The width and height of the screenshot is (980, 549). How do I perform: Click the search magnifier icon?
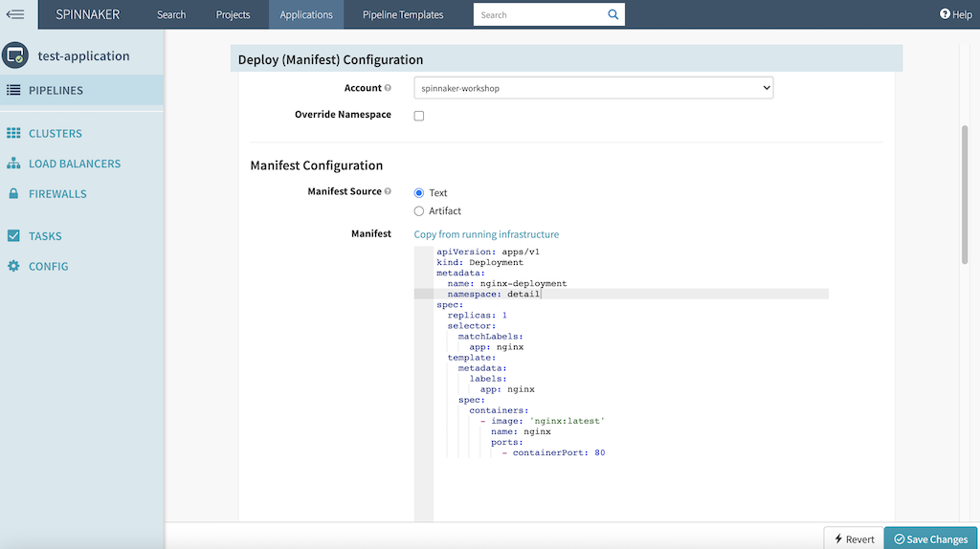click(x=613, y=14)
